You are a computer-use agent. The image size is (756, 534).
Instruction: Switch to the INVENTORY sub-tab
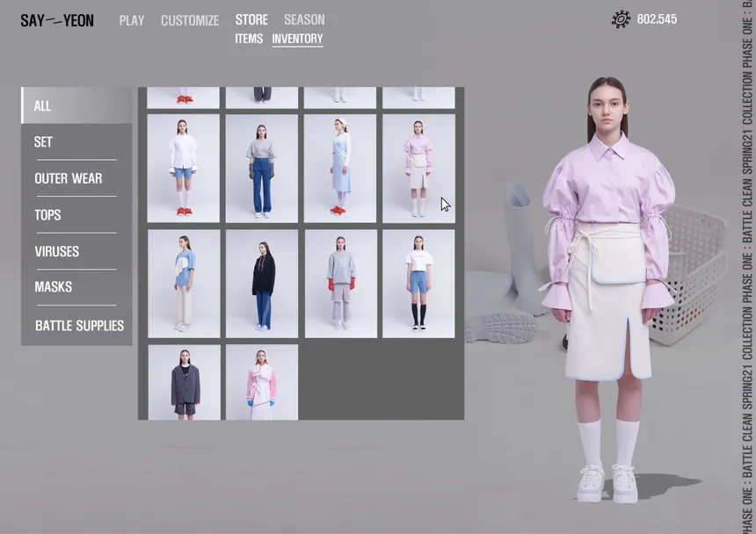pos(297,39)
